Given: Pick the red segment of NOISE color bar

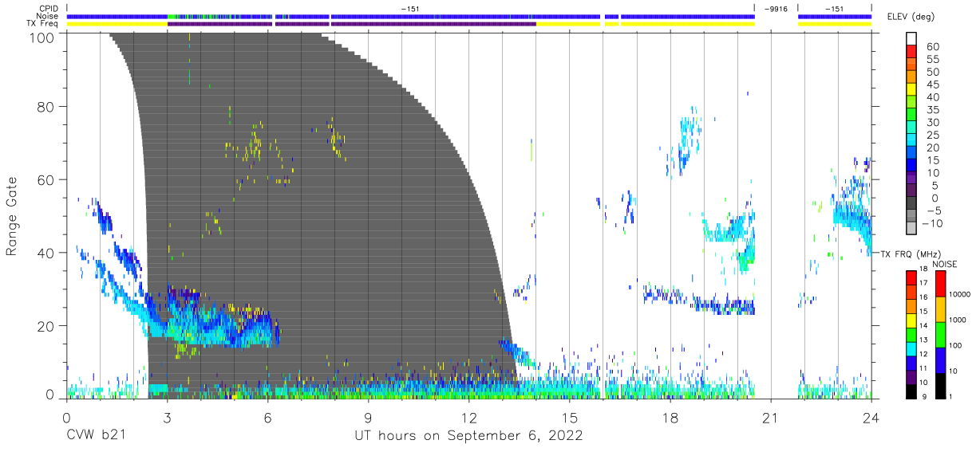Looking at the screenshot, I should tap(941, 284).
